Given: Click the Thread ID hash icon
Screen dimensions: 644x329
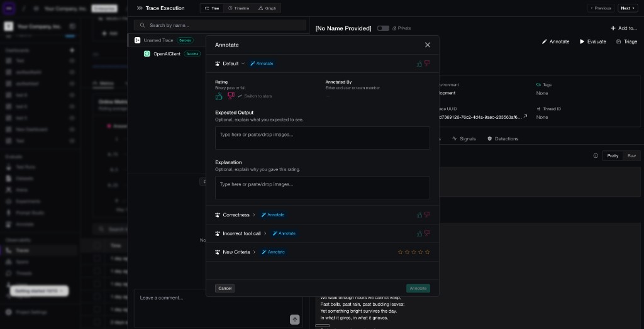Looking at the screenshot, I should (x=538, y=109).
